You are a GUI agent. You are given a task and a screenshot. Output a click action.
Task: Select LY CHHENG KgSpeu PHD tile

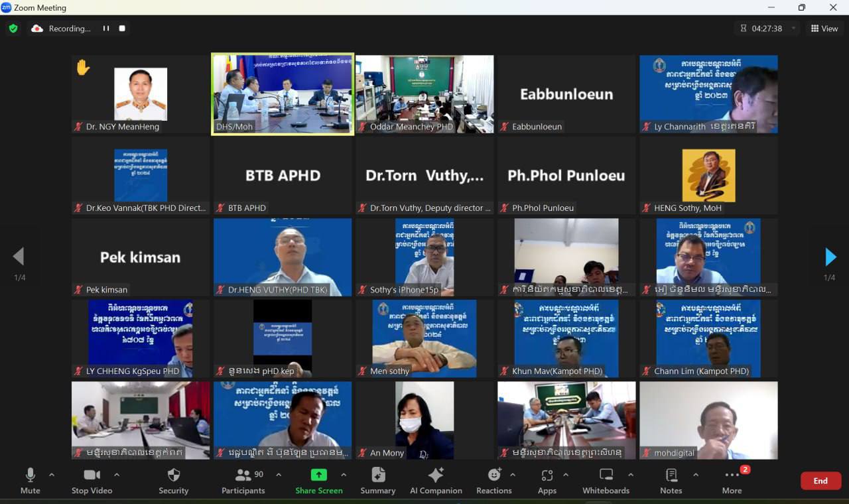pos(141,339)
